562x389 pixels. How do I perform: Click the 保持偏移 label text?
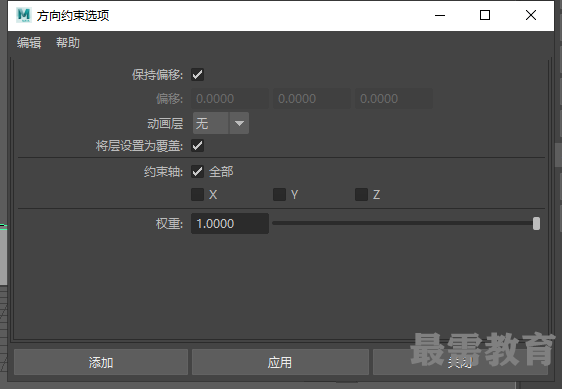[x=157, y=75]
